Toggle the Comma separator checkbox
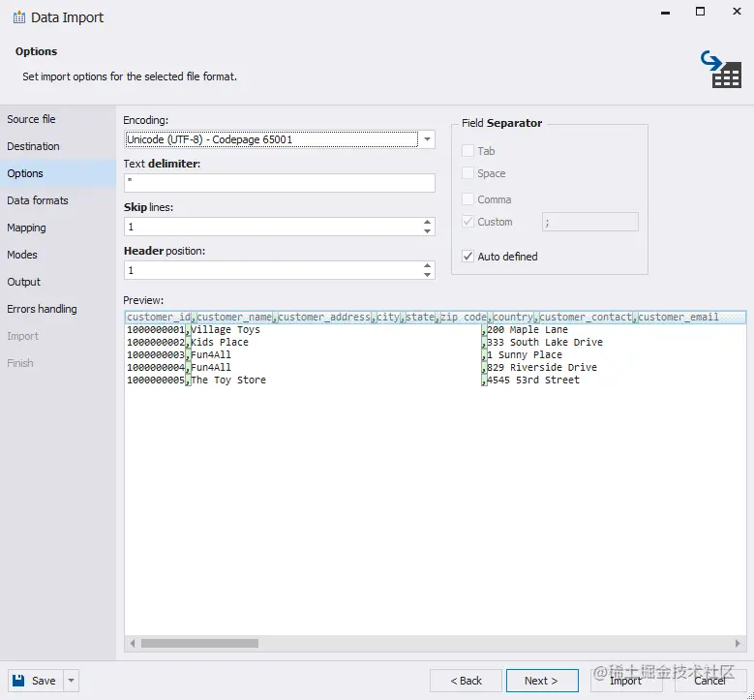Viewport: 754px width, 700px height. [x=467, y=199]
